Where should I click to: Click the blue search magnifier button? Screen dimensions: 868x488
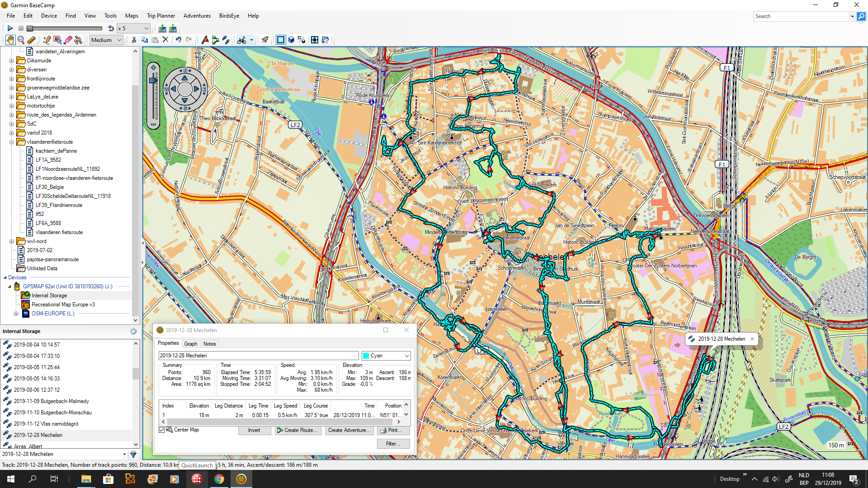[861, 16]
